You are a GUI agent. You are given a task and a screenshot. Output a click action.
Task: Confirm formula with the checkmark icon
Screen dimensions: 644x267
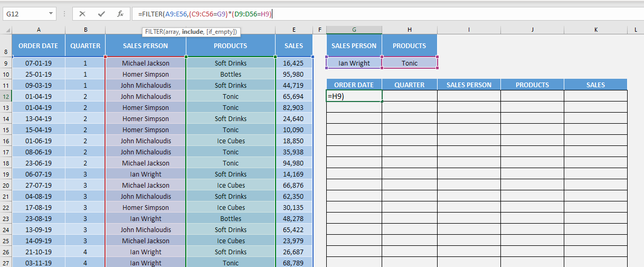pyautogui.click(x=101, y=14)
